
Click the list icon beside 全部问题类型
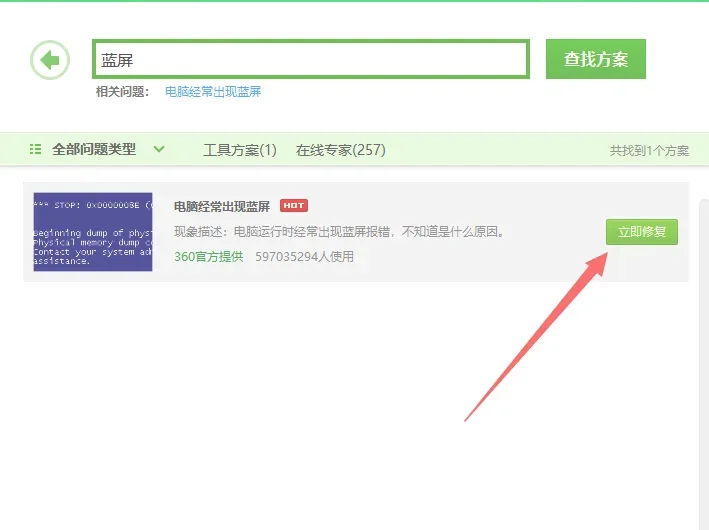35,149
